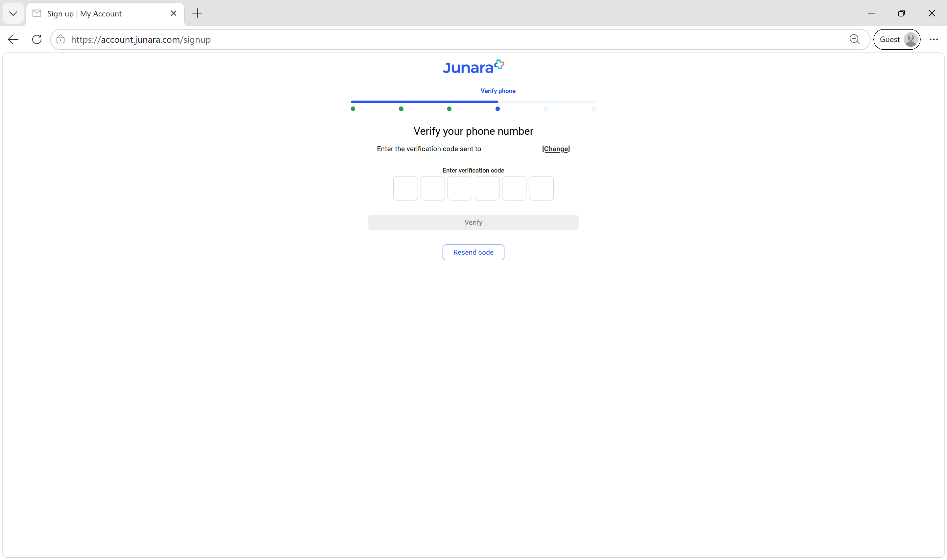The image size is (947, 560).
Task: Close the Sign up tab
Action: click(174, 13)
